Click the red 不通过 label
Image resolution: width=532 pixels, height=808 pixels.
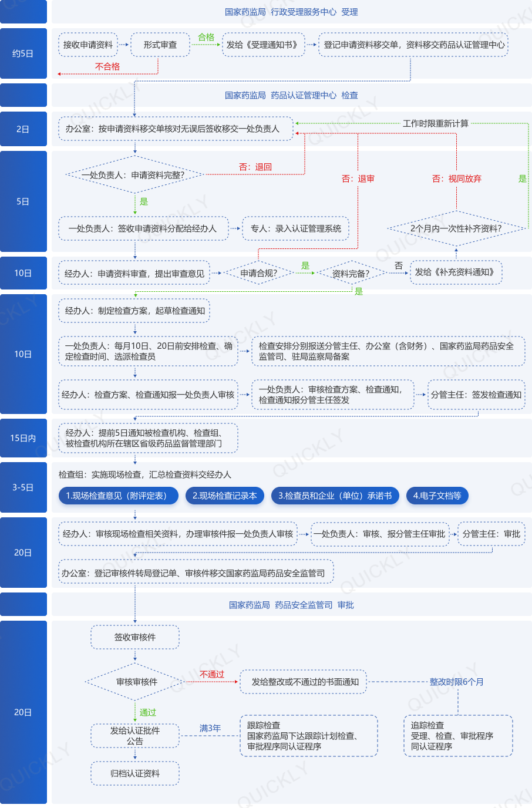(x=212, y=674)
